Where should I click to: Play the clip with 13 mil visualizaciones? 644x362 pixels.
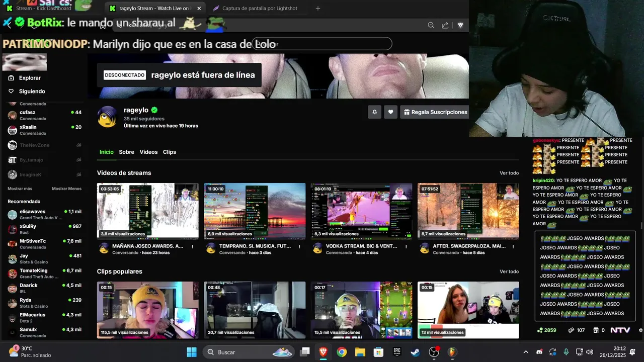pyautogui.click(x=468, y=310)
